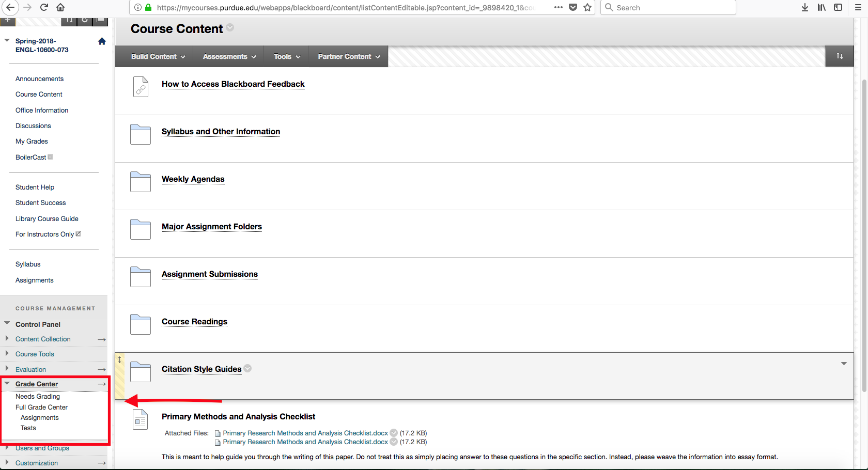The image size is (868, 470).
Task: Click the reorder arrows icon in toolbar
Action: (x=840, y=56)
